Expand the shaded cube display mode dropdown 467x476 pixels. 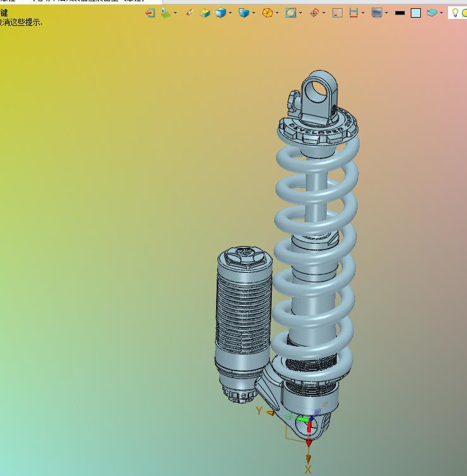pyautogui.click(x=230, y=13)
